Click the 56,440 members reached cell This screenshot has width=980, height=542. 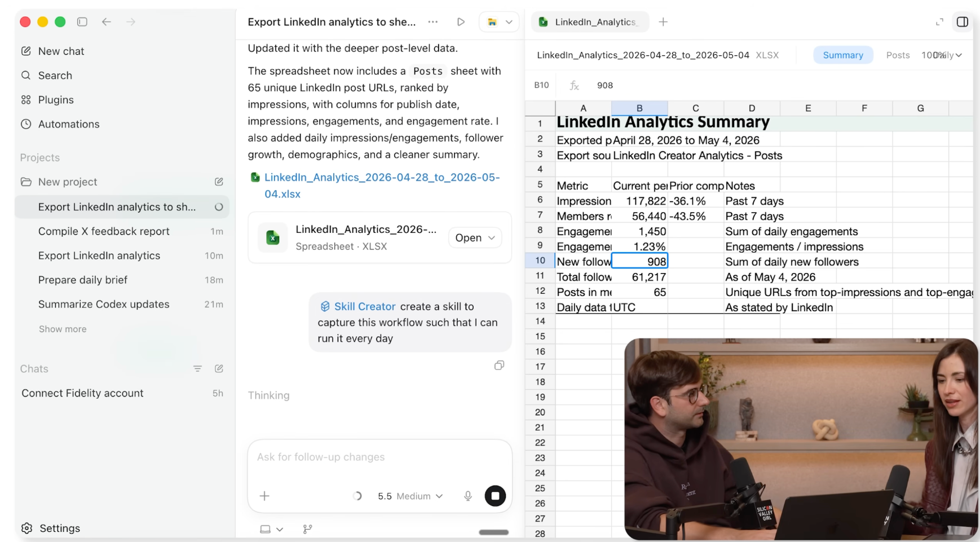point(639,216)
